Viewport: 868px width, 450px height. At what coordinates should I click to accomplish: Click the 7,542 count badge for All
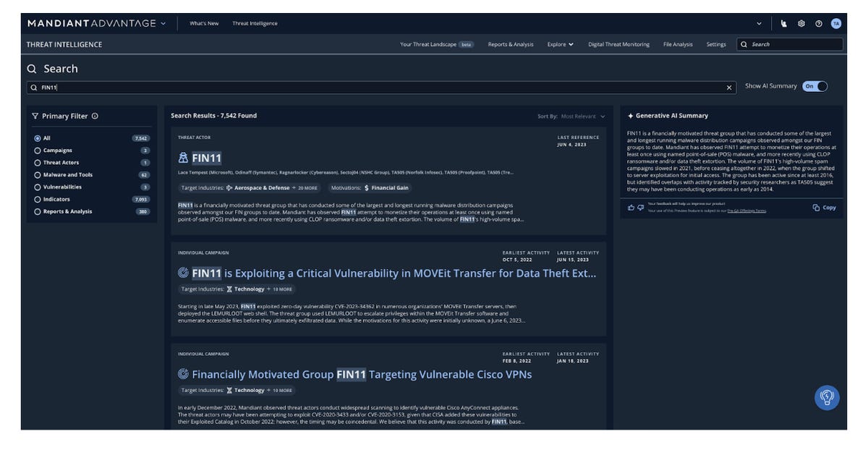tap(141, 138)
